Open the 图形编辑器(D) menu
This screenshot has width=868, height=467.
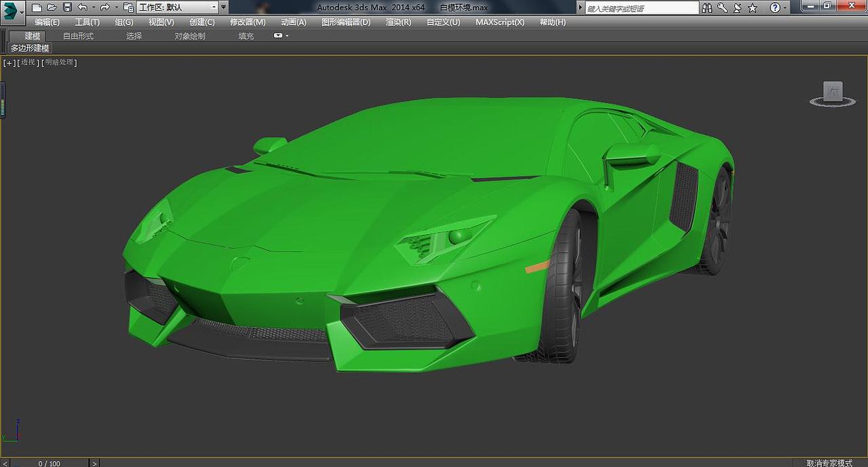click(x=346, y=22)
